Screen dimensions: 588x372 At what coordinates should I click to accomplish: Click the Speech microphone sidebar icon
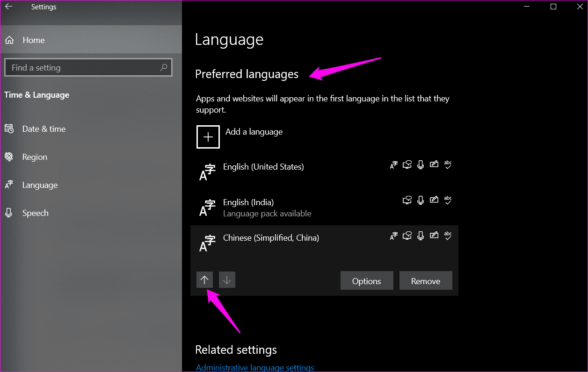9,213
